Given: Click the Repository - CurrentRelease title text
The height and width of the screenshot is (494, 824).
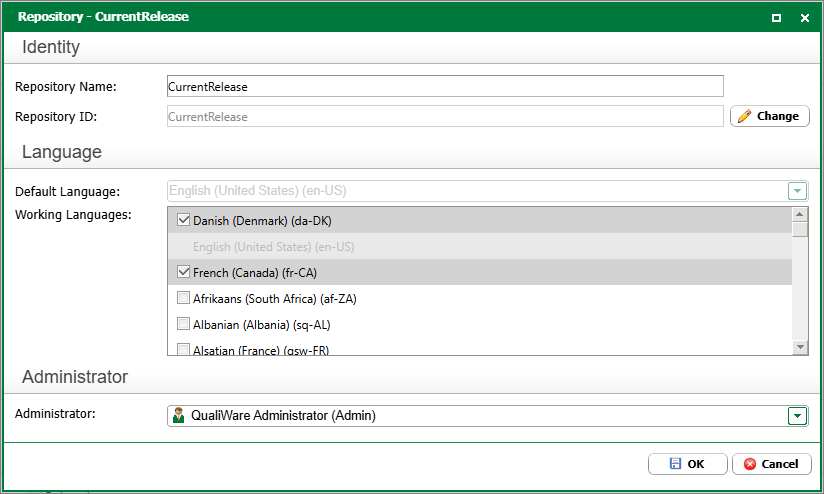Looking at the screenshot, I should 103,17.
